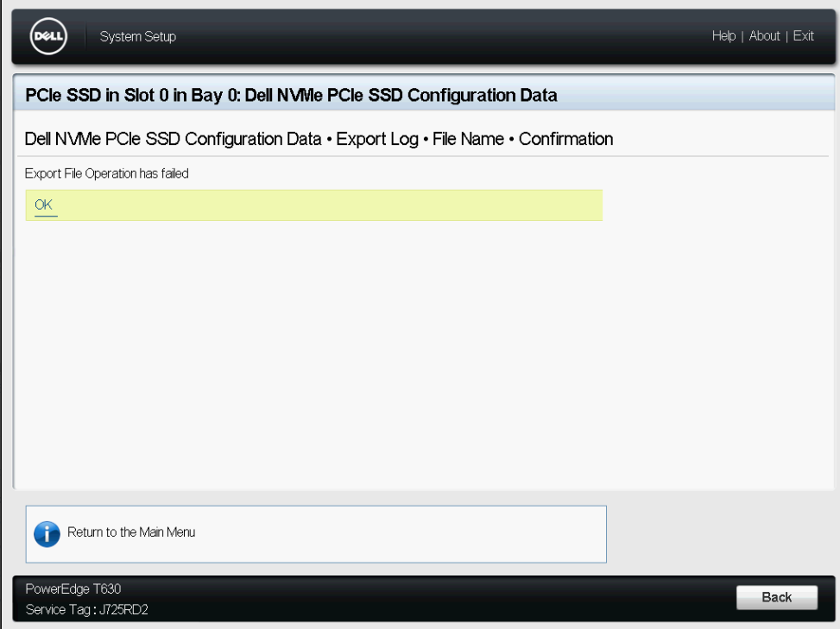Click the Export File Operation has failed message
The width and height of the screenshot is (840, 629).
click(107, 173)
